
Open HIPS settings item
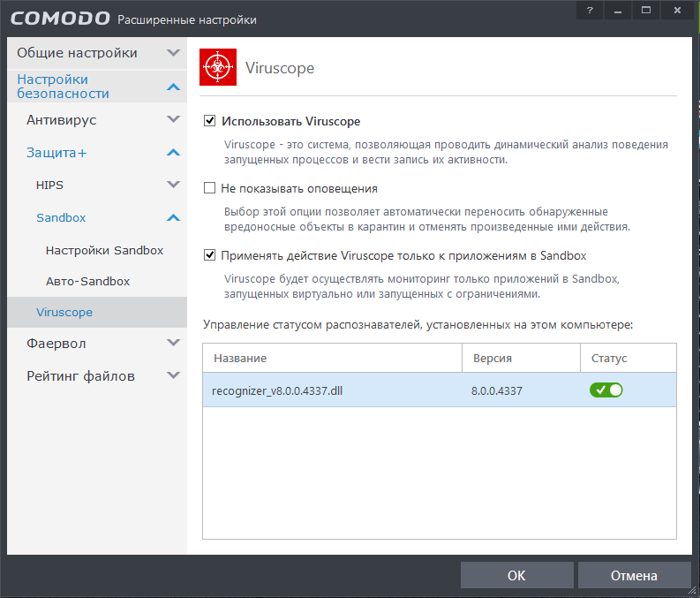tap(97, 185)
